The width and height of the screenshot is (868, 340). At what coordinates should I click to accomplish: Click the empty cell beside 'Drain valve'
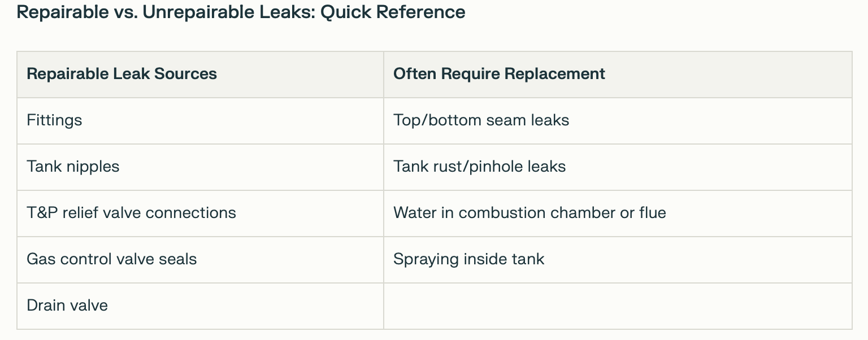617,306
